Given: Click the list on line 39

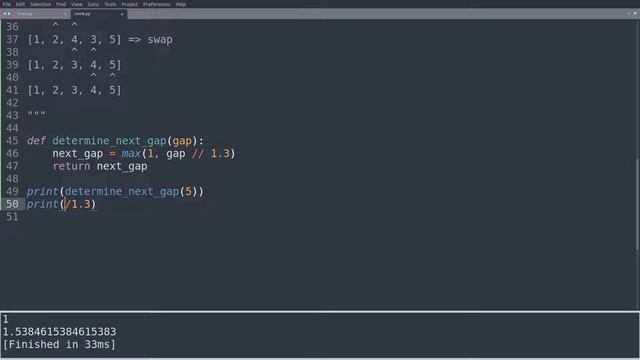Looking at the screenshot, I should [x=74, y=65].
